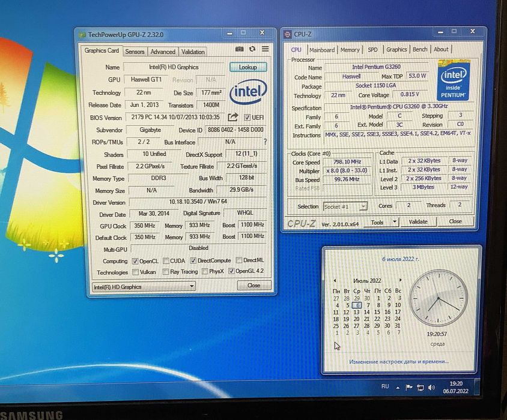Switch to the Bench tab
The height and width of the screenshot is (420, 507).
tap(420, 49)
